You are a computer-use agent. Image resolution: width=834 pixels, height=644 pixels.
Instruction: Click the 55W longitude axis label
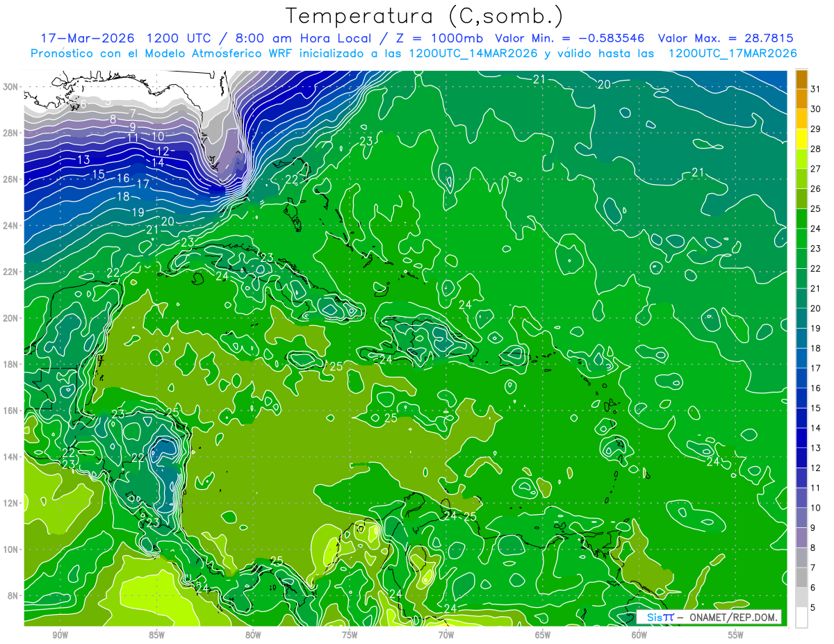click(735, 635)
